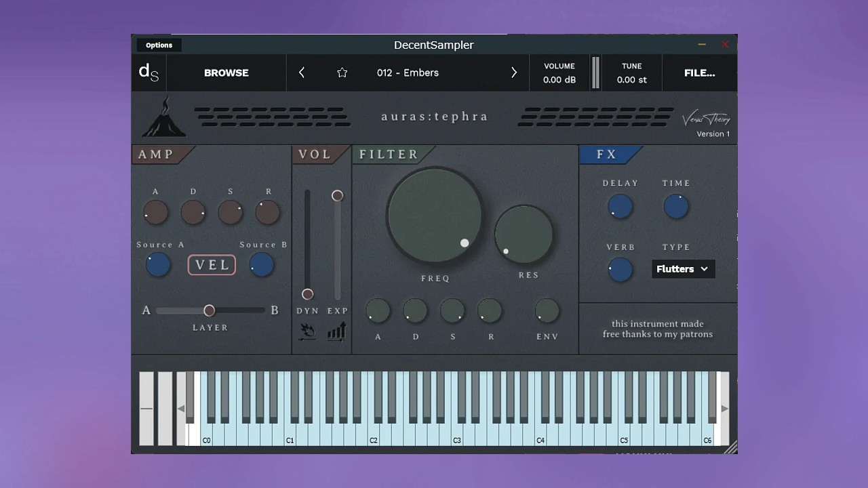Click the 012 - Embers preset name
868x488 pixels.
[408, 73]
